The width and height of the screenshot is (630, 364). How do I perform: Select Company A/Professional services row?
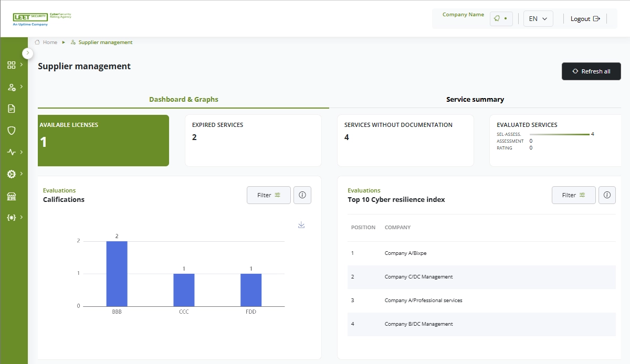481,301
